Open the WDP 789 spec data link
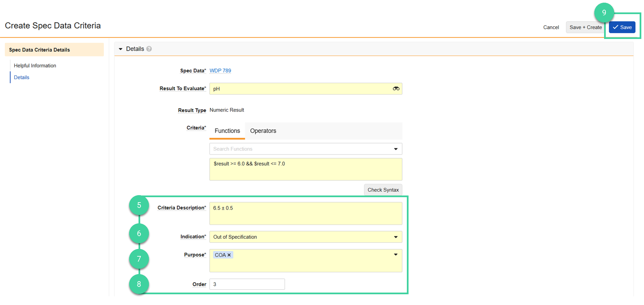Screen dimensions: 644x305 (x=220, y=71)
